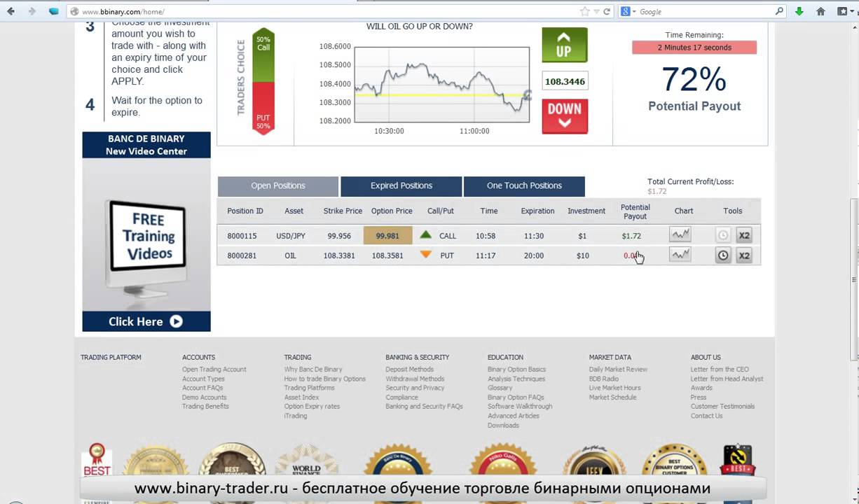
Task: Reload page with refresh icon
Action: (607, 11)
